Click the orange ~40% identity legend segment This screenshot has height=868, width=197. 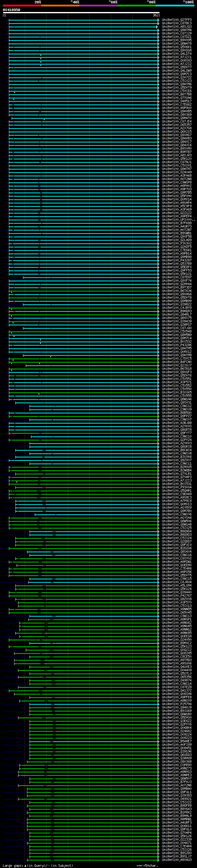pos(60,6)
